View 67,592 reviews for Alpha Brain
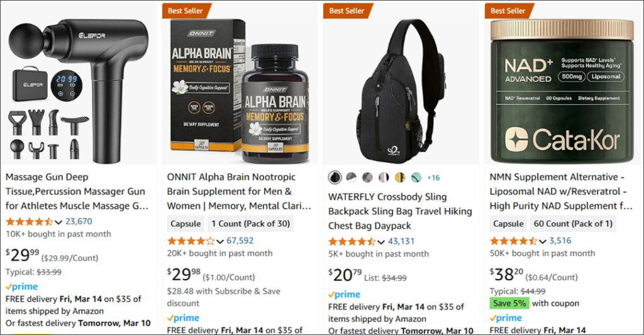 (x=240, y=241)
